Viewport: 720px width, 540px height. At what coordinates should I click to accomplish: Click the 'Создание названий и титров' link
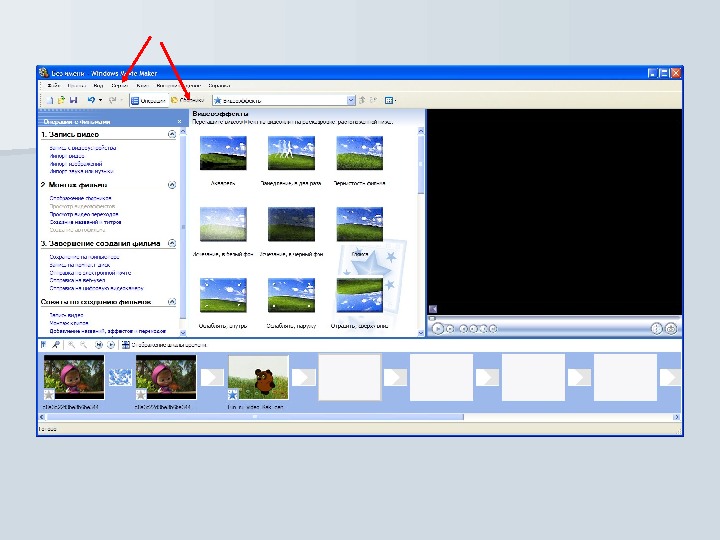[x=85, y=222]
